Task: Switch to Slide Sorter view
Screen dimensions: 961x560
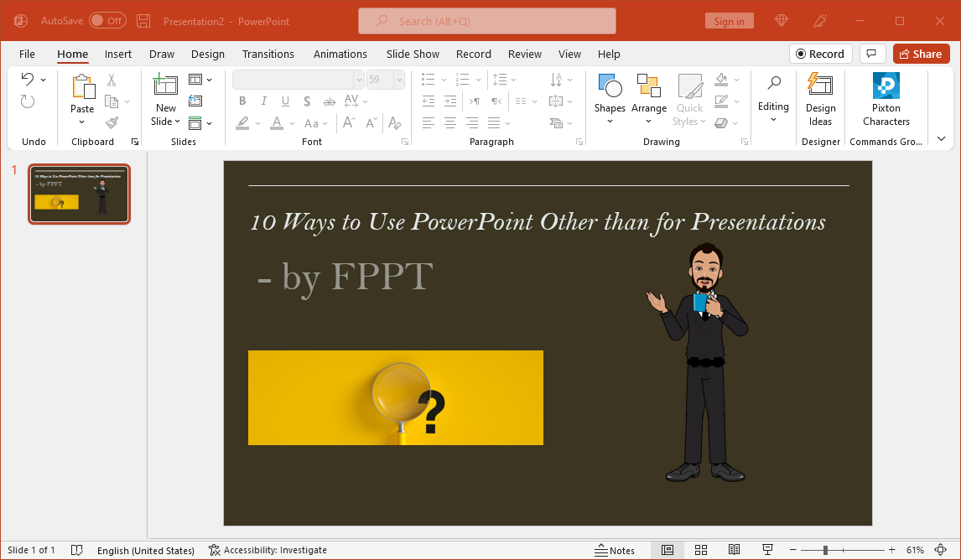Action: tap(701, 550)
